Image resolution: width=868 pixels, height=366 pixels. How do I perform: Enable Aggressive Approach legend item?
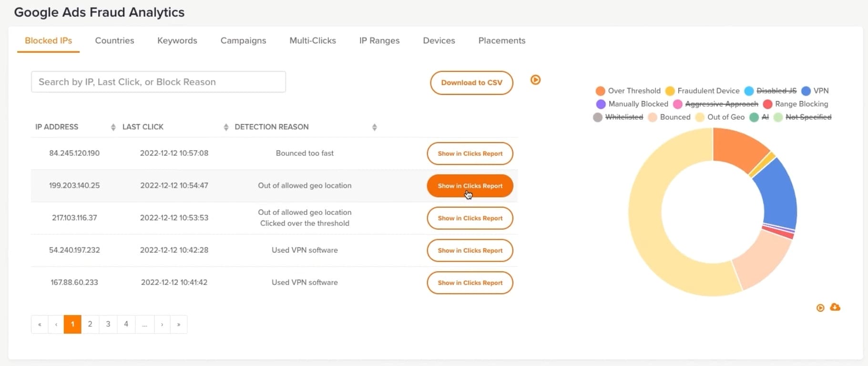715,104
